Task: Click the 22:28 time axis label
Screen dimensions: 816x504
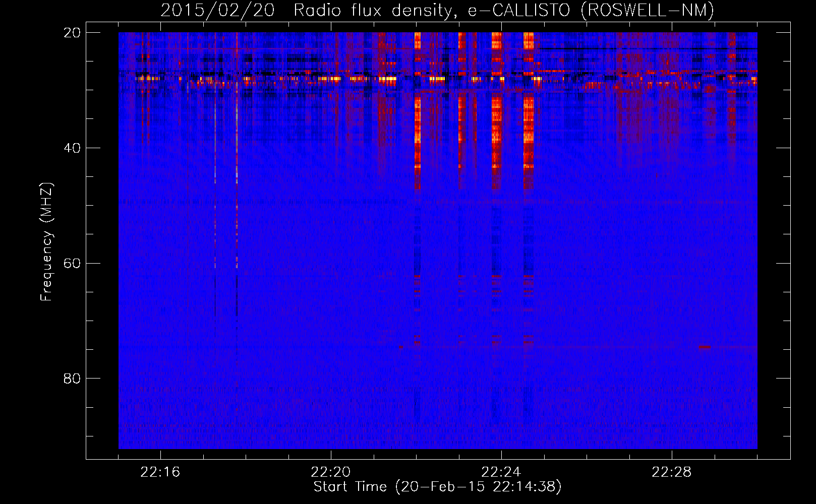Action: coord(672,472)
